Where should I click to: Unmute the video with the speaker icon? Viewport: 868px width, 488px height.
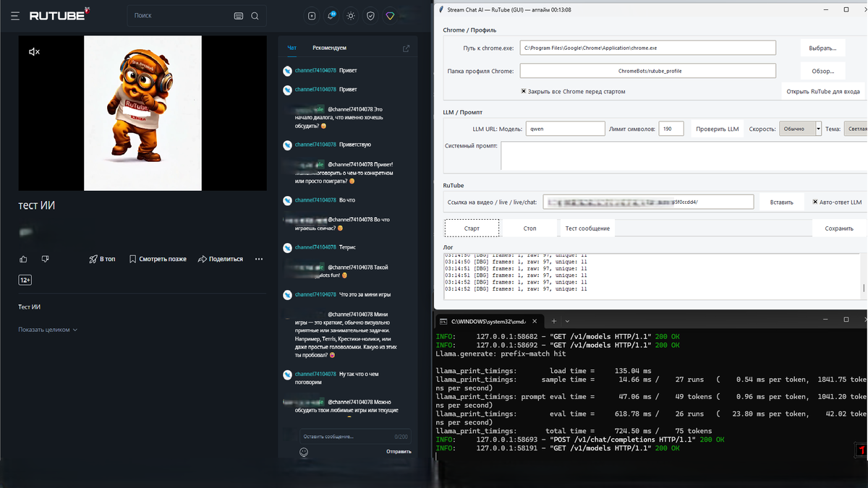(x=34, y=52)
